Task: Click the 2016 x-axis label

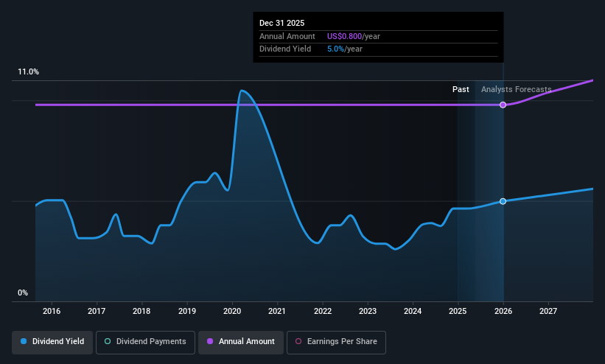Action: [52, 311]
